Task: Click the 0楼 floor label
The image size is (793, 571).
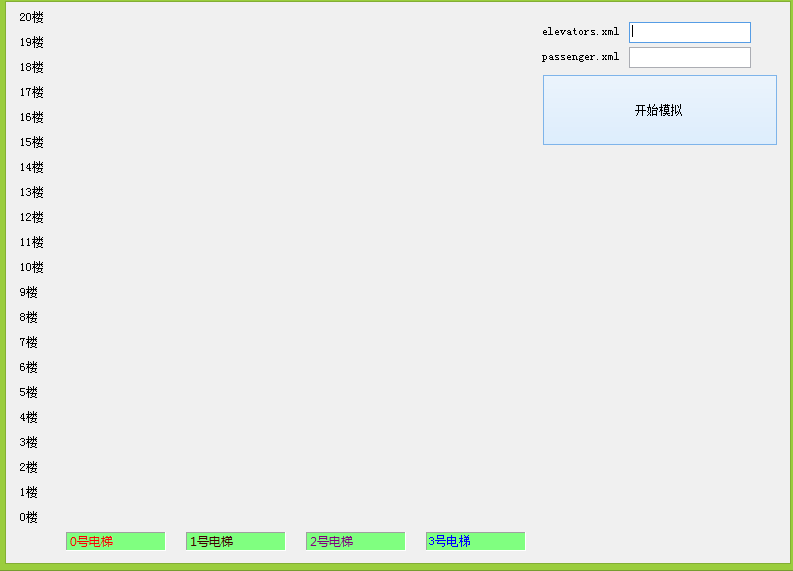Action: coord(28,517)
